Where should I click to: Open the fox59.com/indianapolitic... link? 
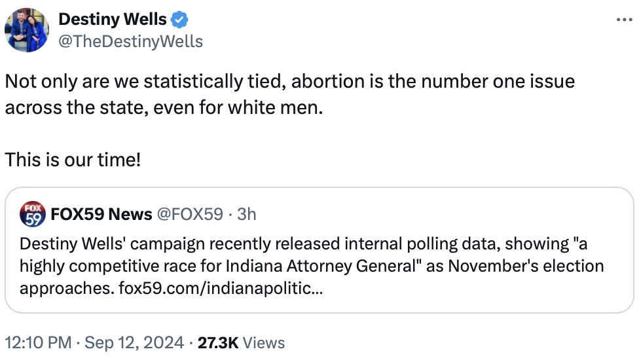[221, 288]
